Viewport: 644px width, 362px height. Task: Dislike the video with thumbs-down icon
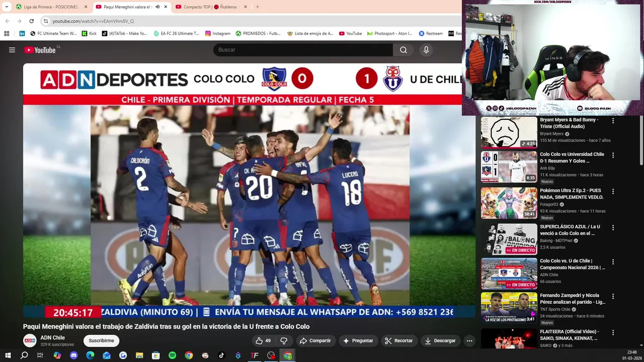click(284, 341)
